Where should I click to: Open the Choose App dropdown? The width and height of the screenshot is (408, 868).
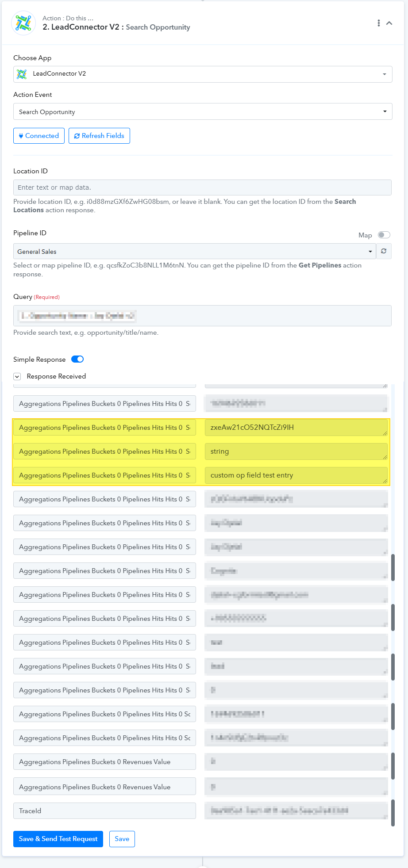203,74
